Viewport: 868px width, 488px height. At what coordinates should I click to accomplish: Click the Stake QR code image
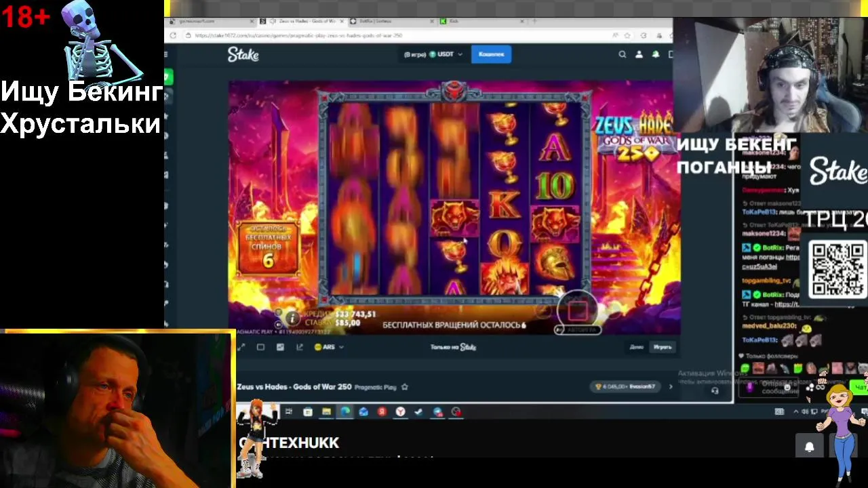[x=838, y=270]
